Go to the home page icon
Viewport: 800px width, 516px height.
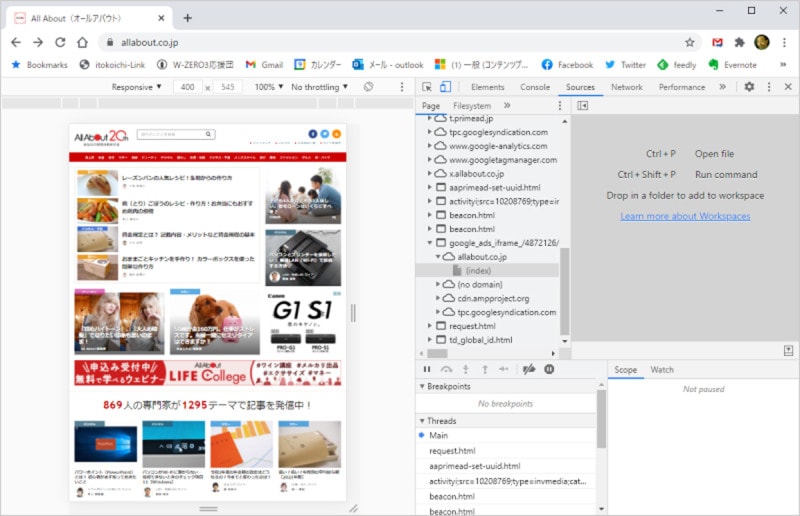coord(82,42)
